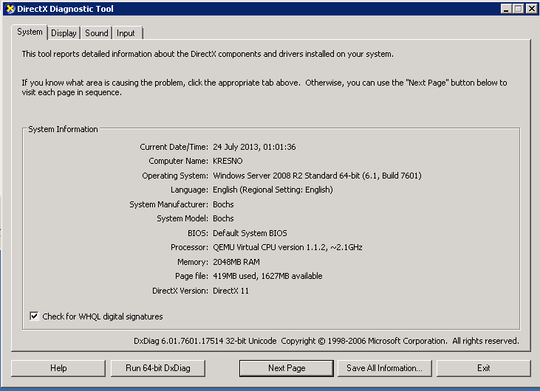This screenshot has height=391, width=540.
Task: Click 'DirectX Diagnostic Tool' title bar text
Action: coord(65,9)
